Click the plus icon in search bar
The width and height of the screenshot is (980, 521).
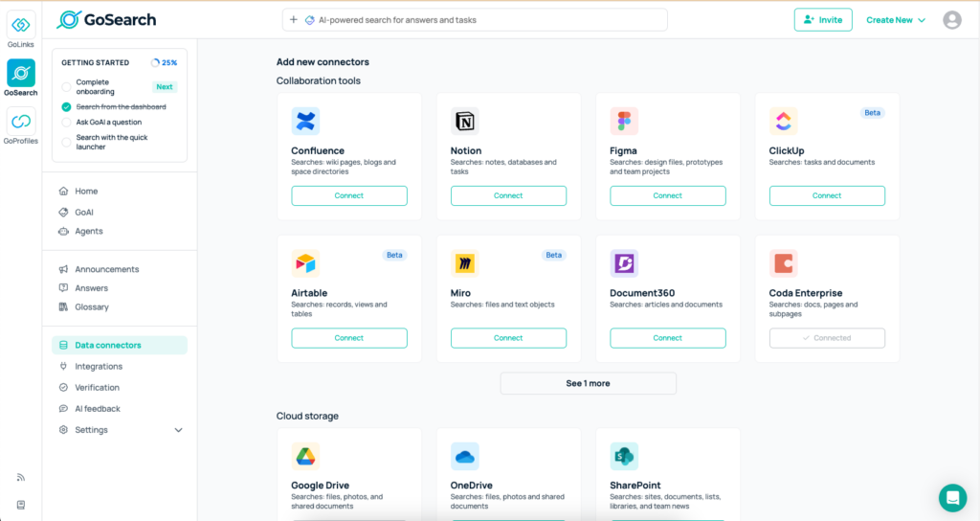[293, 20]
